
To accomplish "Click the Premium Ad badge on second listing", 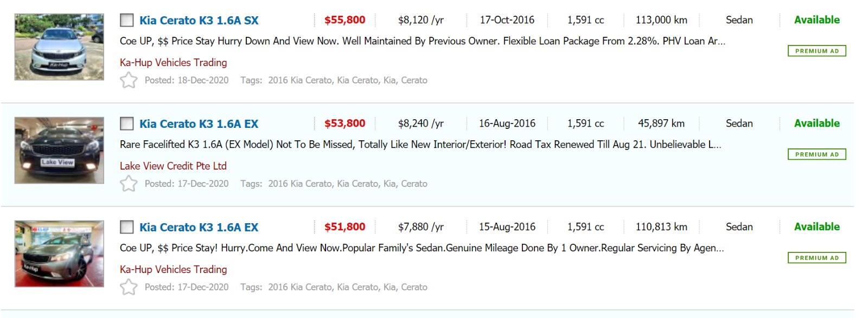I will click(816, 154).
